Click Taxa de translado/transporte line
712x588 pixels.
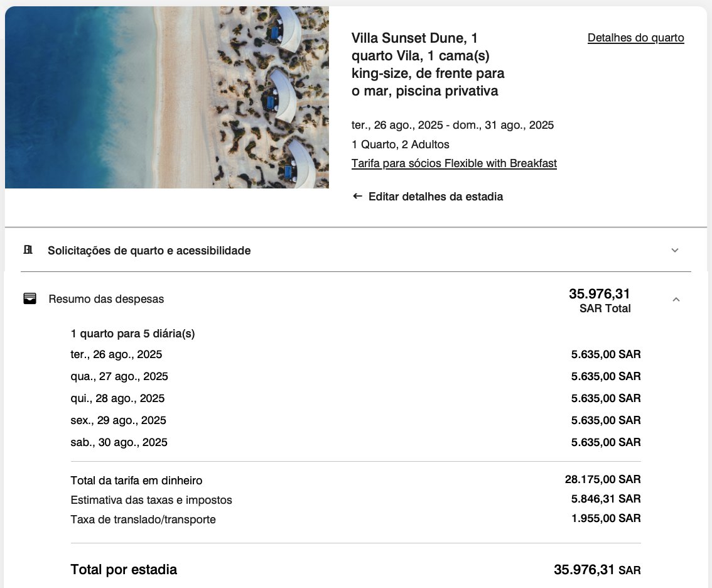click(x=355, y=519)
